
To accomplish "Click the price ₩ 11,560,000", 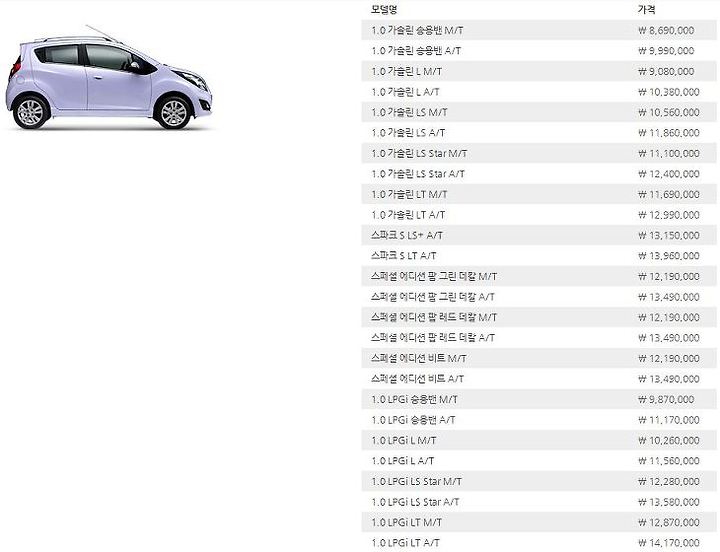I will (669, 461).
